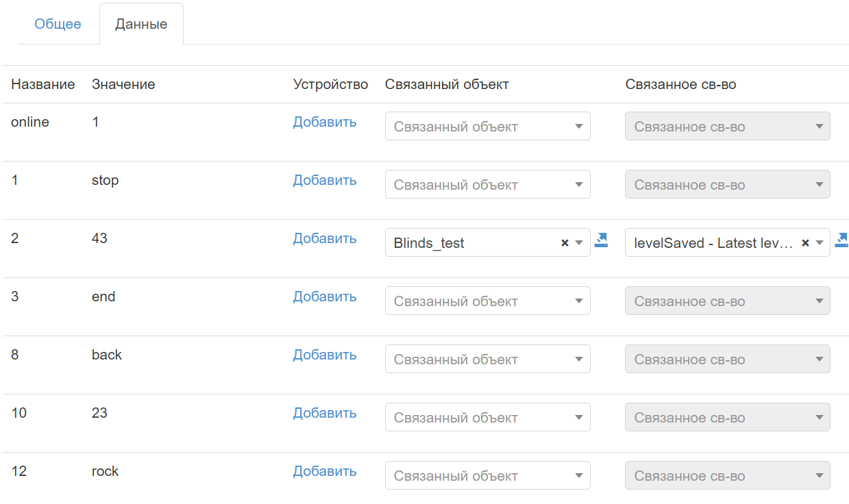Screen dimensions: 849x504
Task: Click Добавить for the end row
Action: (325, 297)
